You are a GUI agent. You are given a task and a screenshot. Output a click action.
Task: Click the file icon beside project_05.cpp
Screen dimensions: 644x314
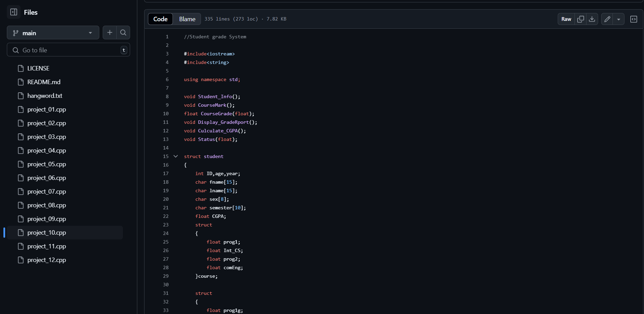[21, 164]
